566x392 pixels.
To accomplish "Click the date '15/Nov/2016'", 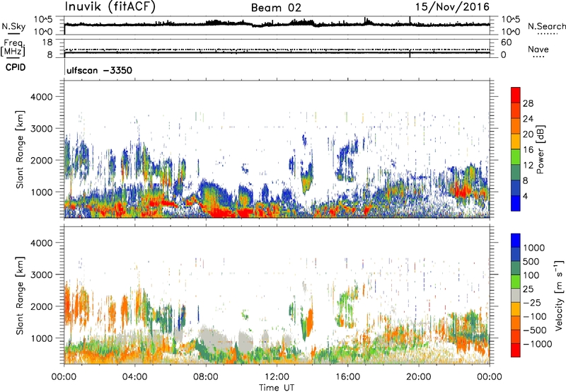I will (452, 7).
